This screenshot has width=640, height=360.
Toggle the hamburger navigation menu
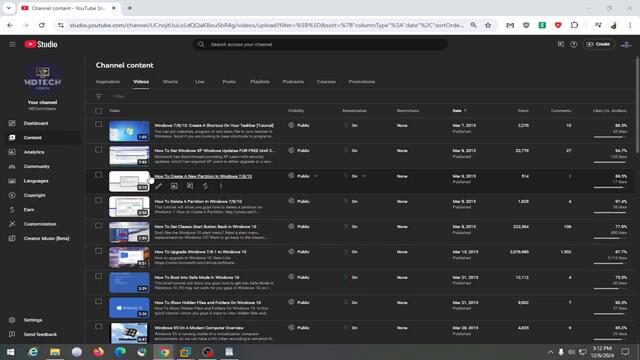click(12, 44)
